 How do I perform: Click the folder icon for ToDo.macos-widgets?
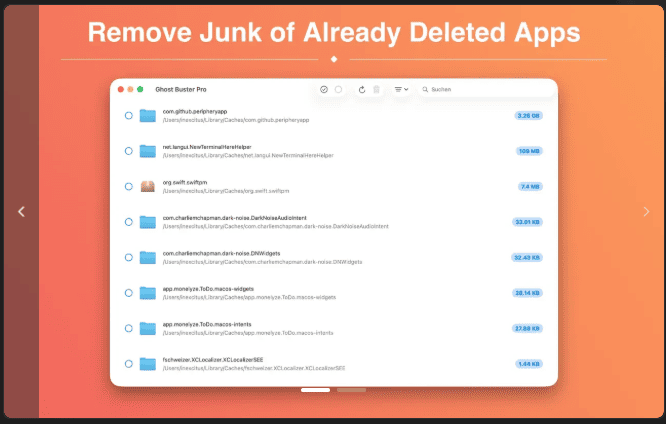(148, 293)
